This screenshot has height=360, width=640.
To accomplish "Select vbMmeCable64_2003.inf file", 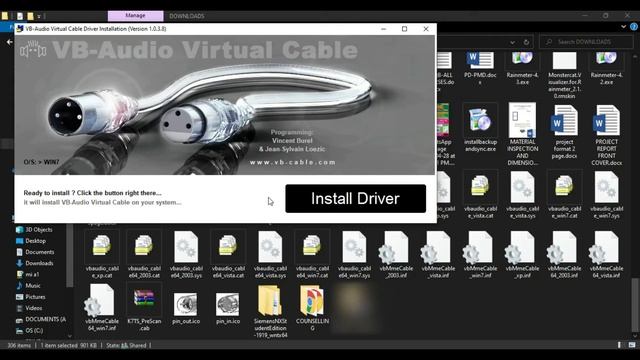I will coord(564,254).
